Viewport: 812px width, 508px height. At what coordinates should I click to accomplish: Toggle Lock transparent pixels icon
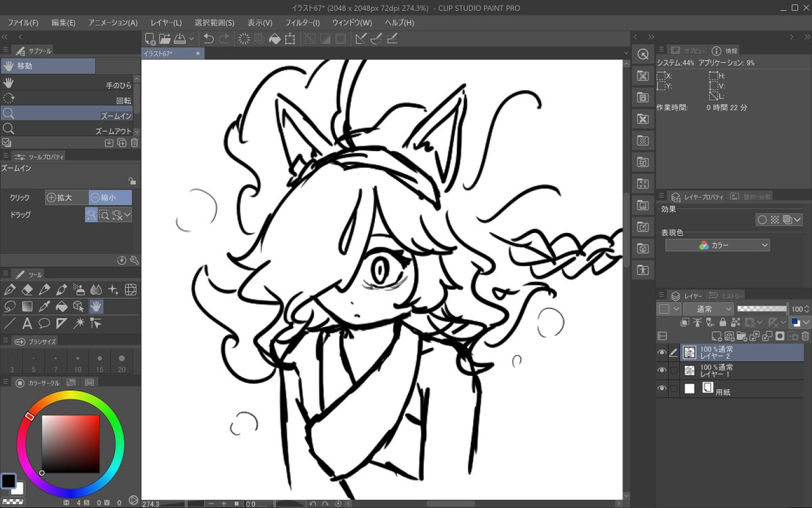(735, 322)
